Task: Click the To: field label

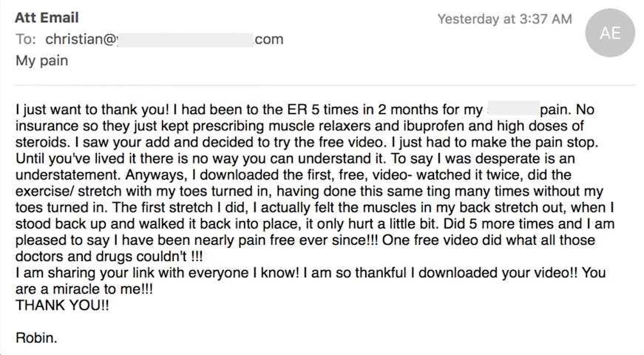Action: click(x=26, y=39)
